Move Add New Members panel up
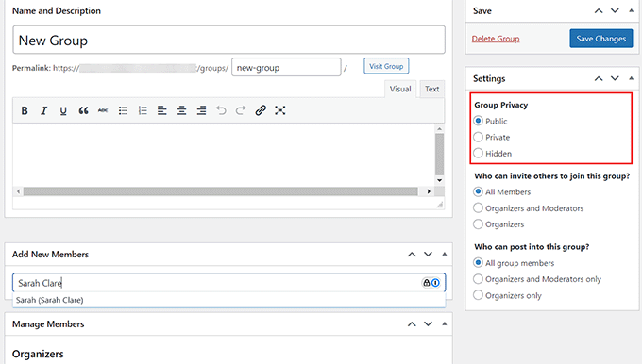Screen dimensions: 642x364 (x=412, y=255)
